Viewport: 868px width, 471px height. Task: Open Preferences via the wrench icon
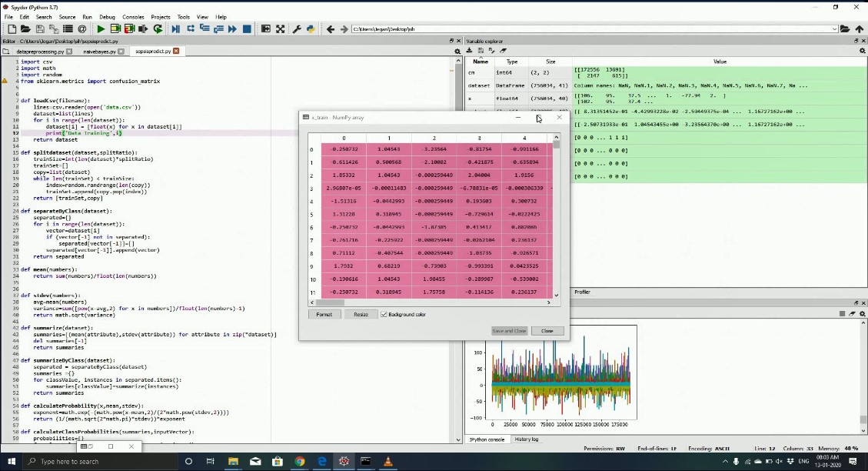coord(296,29)
